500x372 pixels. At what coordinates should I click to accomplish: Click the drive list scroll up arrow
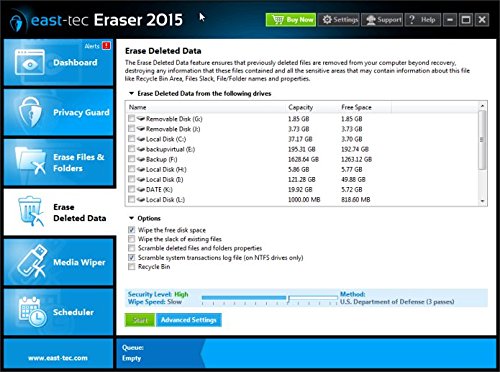(x=482, y=106)
